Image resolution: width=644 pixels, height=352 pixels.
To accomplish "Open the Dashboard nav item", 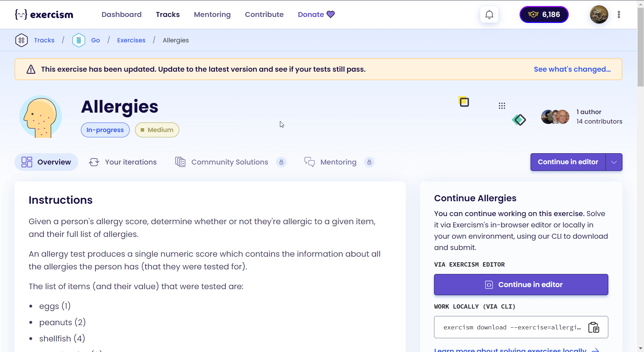I will click(x=122, y=14).
